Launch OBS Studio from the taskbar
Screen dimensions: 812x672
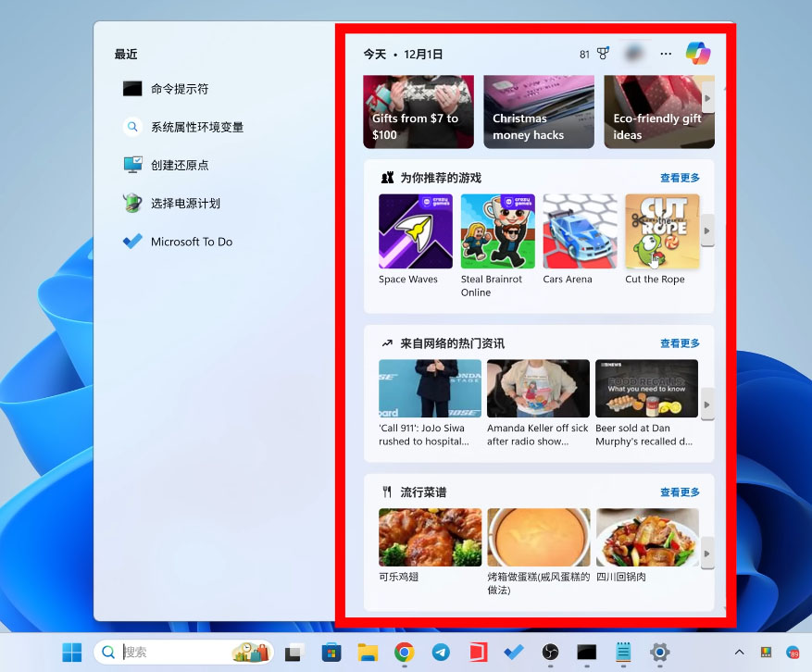(x=550, y=653)
